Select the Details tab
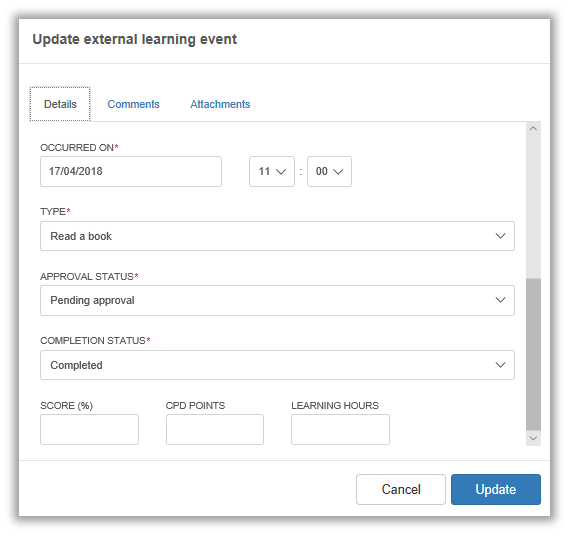569x535 pixels. pos(60,104)
